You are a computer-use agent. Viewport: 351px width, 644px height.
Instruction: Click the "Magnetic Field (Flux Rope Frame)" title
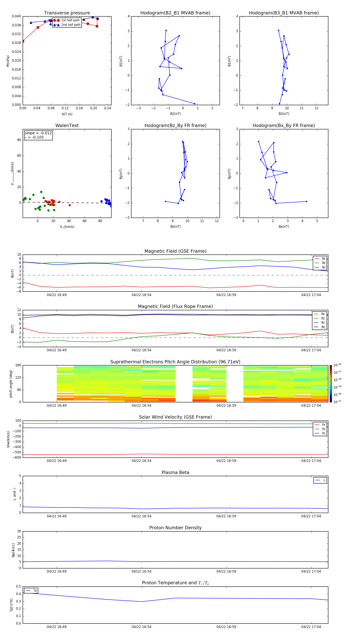point(175,307)
